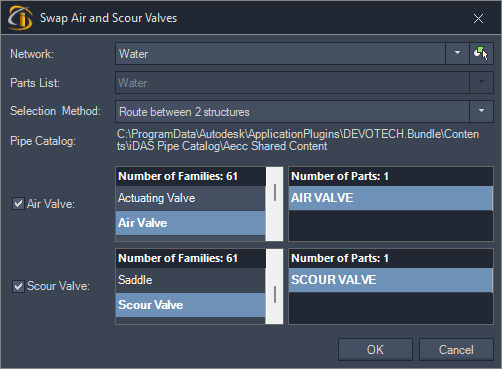Close the Swap Air and Scour Valves dialog

click(x=478, y=19)
